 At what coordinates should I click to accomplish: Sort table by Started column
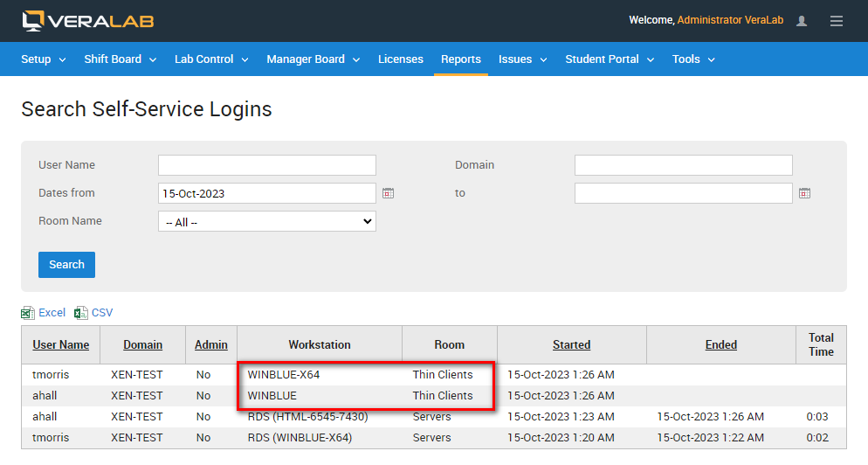pos(571,344)
